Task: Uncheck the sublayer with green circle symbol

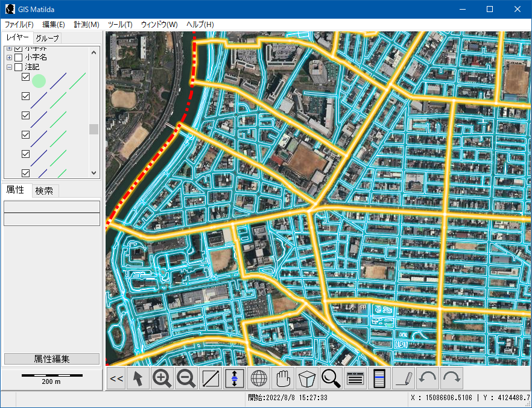Action: [25, 77]
